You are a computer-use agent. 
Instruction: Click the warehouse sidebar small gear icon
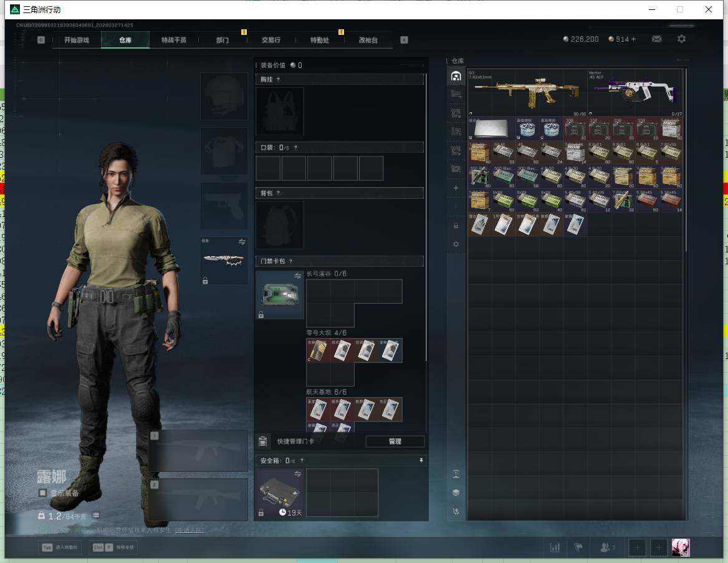(x=456, y=244)
